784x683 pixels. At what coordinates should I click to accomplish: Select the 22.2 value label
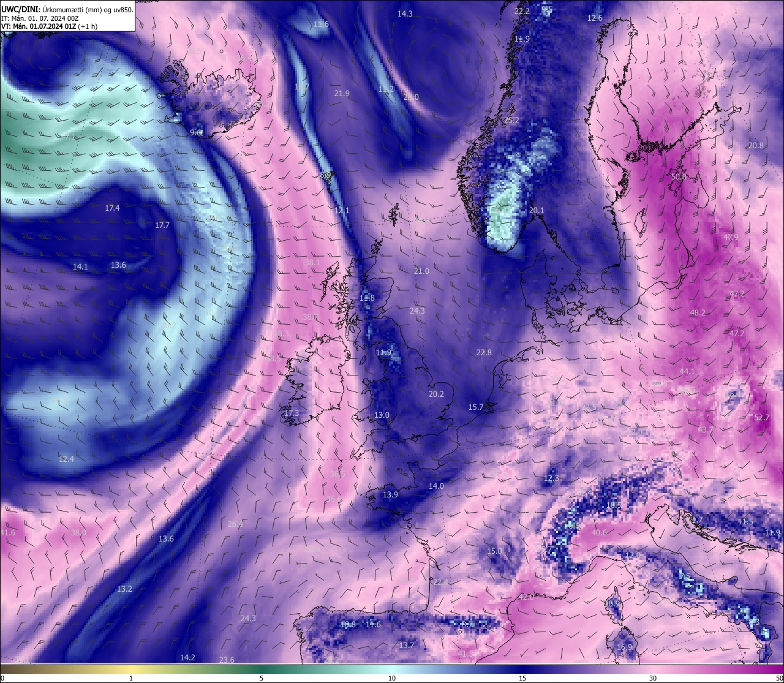(x=522, y=11)
